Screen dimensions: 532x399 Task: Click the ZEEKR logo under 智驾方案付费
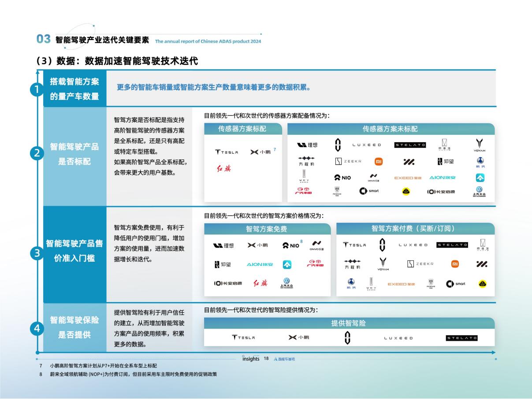click(x=420, y=264)
